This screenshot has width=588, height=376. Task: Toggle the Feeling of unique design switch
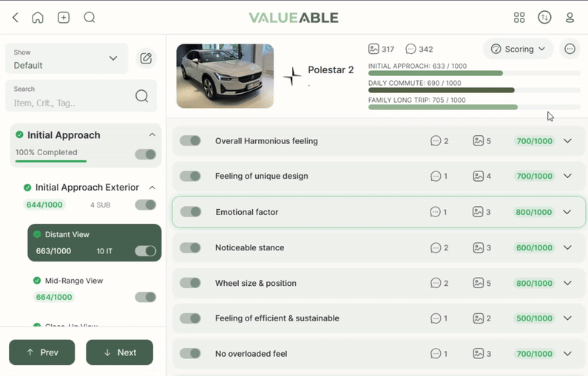coord(190,176)
